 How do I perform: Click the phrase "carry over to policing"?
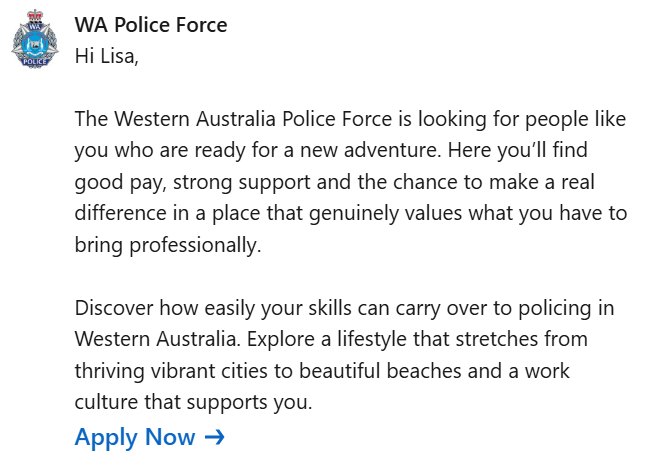pyautogui.click(x=491, y=307)
